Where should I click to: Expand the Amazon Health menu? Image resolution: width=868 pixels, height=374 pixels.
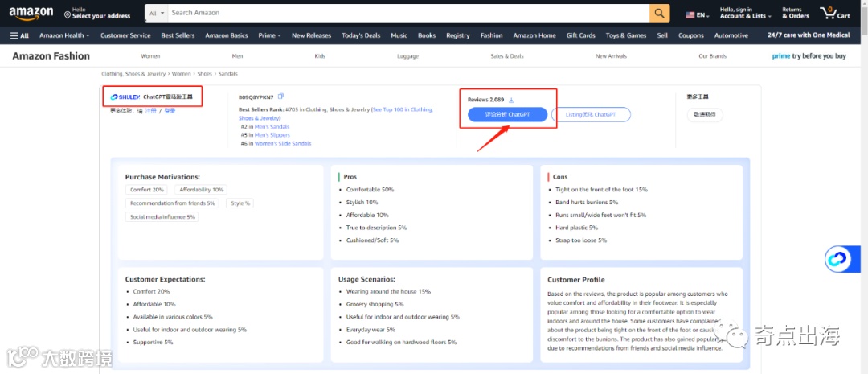64,35
